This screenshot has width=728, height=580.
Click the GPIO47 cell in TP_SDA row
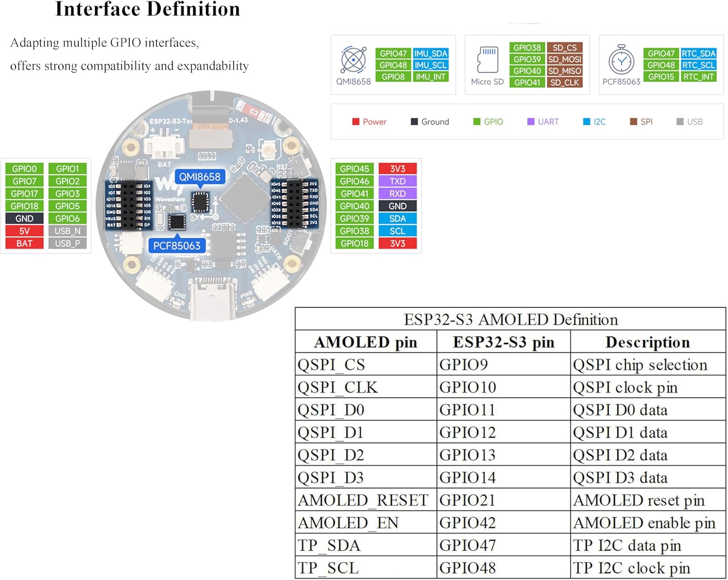[x=503, y=545]
